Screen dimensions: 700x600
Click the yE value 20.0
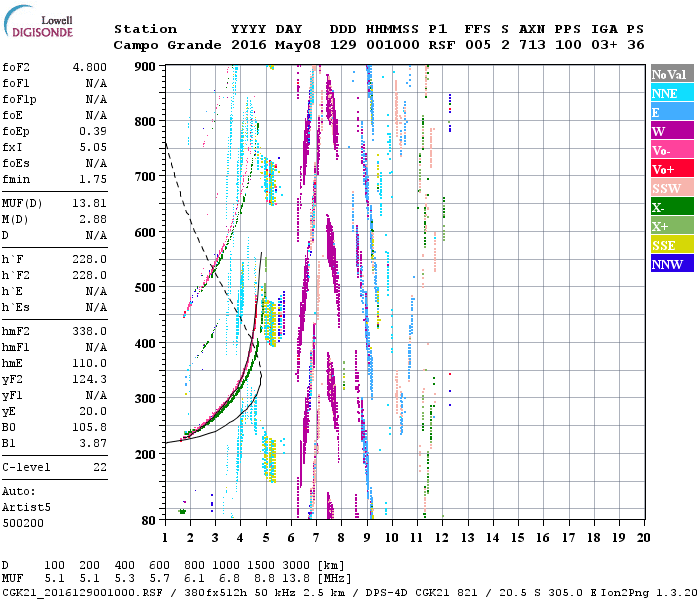(93, 412)
